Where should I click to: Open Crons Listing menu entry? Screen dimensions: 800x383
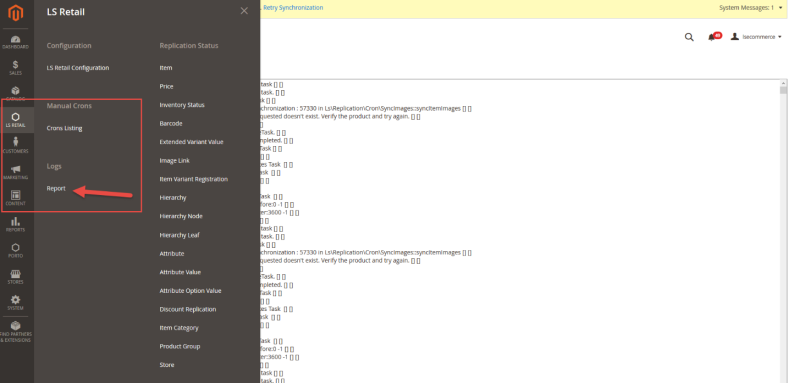(64, 128)
